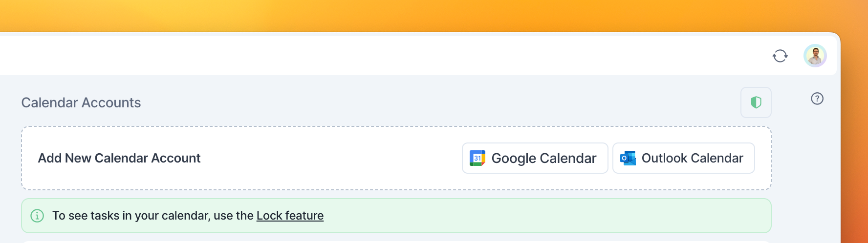Click the "To see tasks" banner text
This screenshot has height=243, width=868.
[152, 216]
